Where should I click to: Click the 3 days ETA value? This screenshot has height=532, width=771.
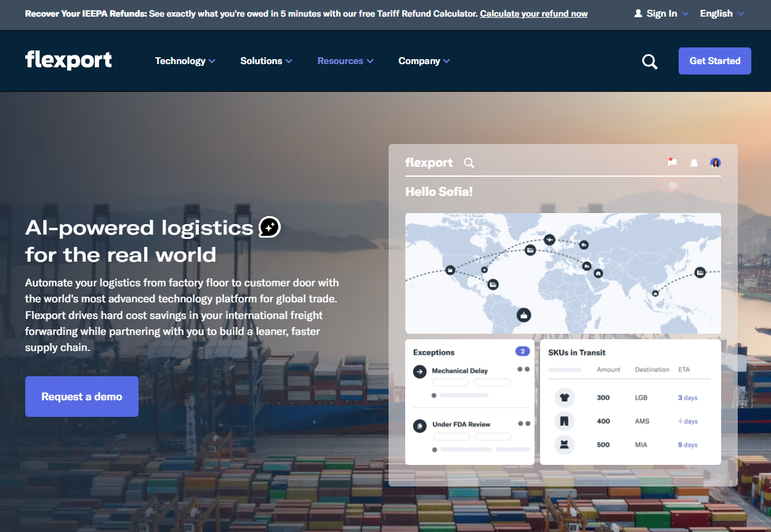point(688,398)
